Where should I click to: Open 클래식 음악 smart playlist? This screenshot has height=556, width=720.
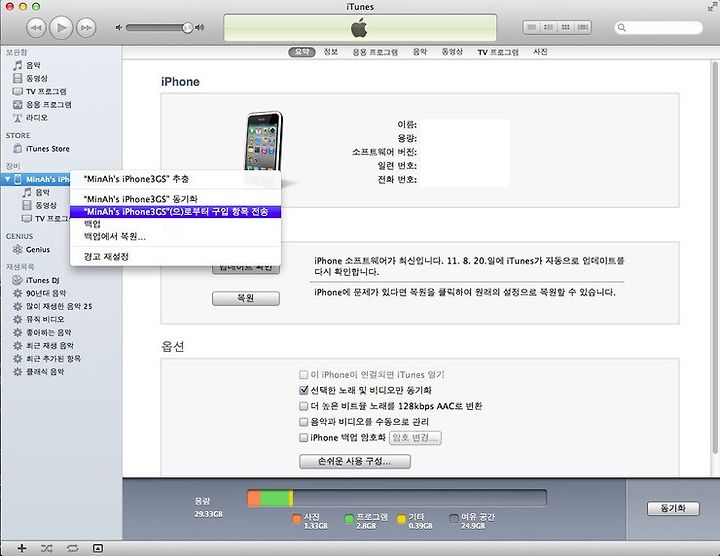pyautogui.click(x=39, y=371)
